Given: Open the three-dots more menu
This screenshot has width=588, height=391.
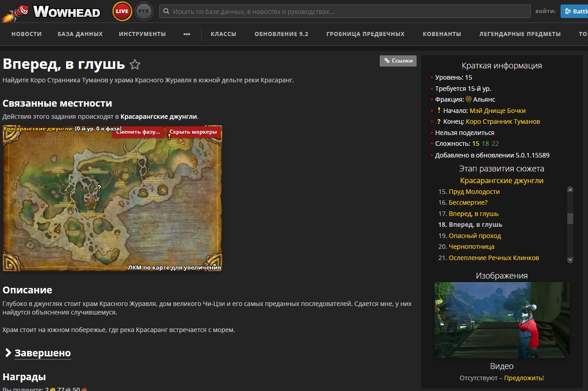Looking at the screenshot, I should [x=187, y=34].
